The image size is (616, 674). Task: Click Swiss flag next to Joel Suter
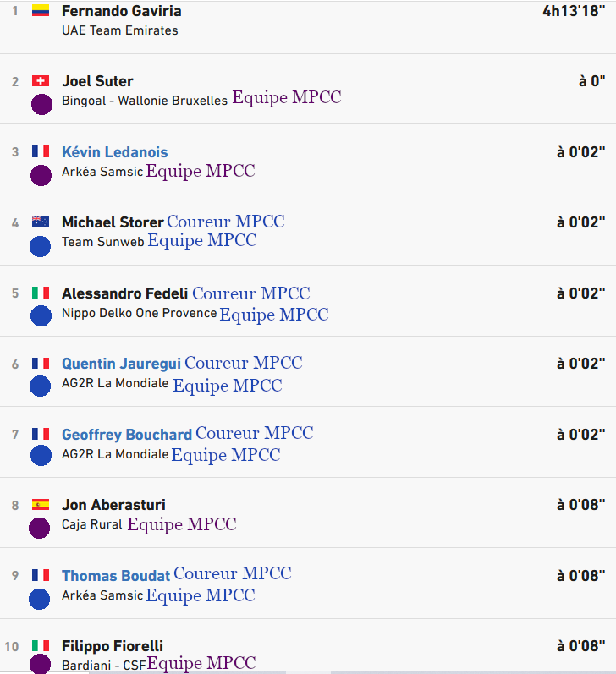[40, 81]
